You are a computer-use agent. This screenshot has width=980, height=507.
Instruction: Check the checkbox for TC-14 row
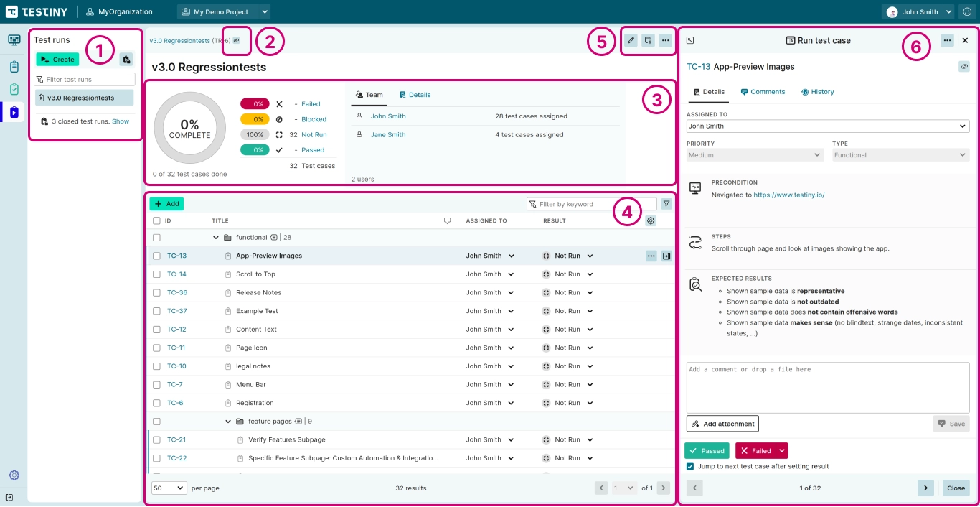click(x=156, y=274)
